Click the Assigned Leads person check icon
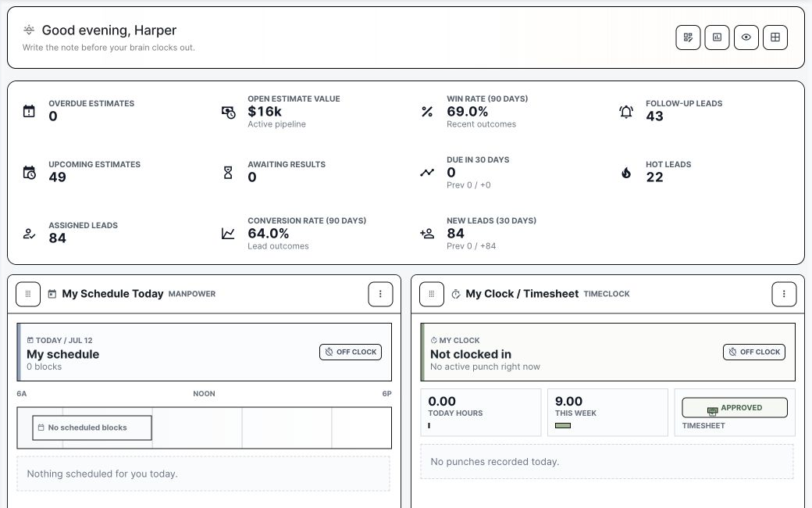This screenshot has width=812, height=508. coord(29,234)
